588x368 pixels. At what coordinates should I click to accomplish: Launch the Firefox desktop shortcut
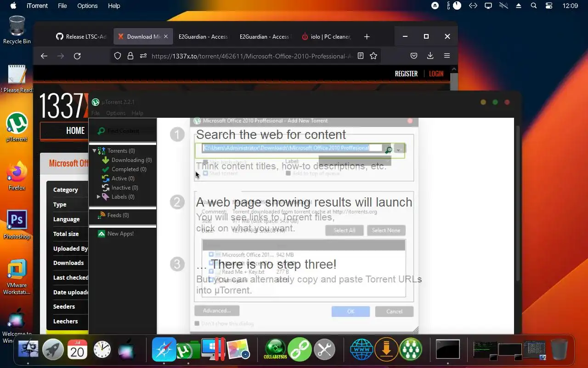pos(17,176)
